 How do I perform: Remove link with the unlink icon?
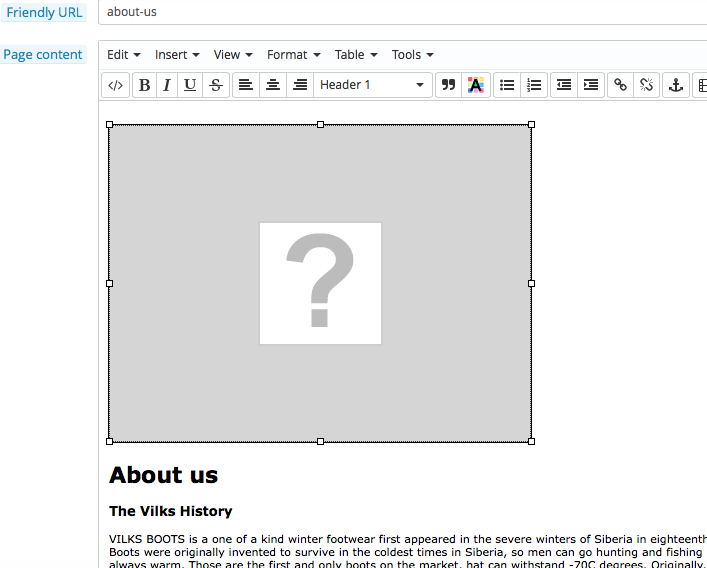tap(647, 85)
